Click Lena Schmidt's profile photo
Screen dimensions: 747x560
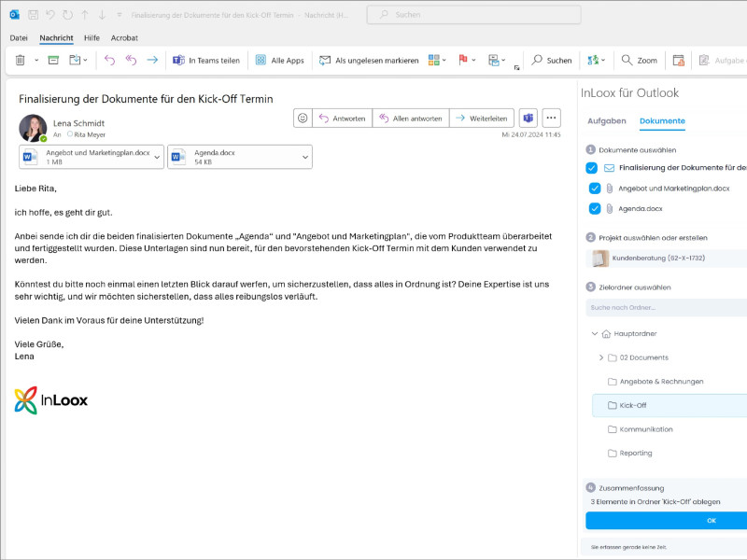(x=33, y=128)
